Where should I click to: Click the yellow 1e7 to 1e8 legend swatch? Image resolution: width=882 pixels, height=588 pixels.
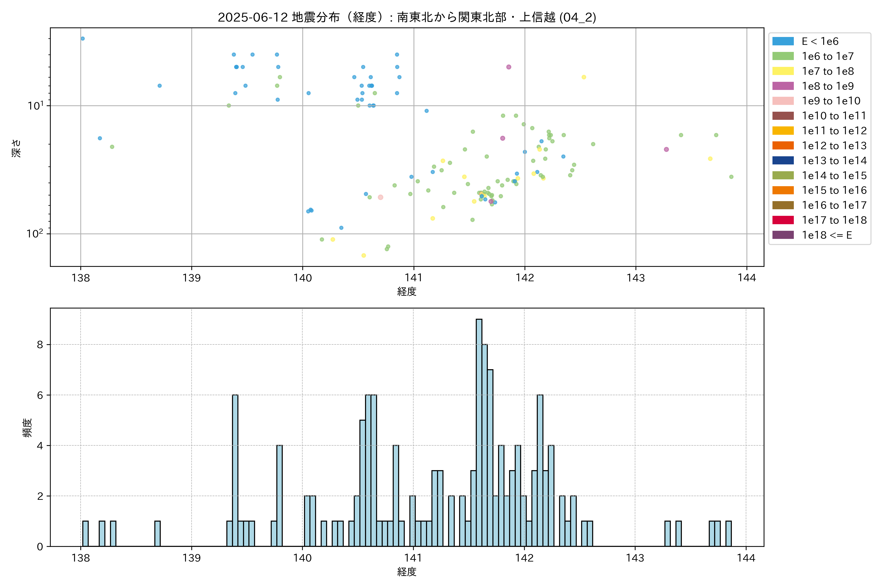(783, 71)
